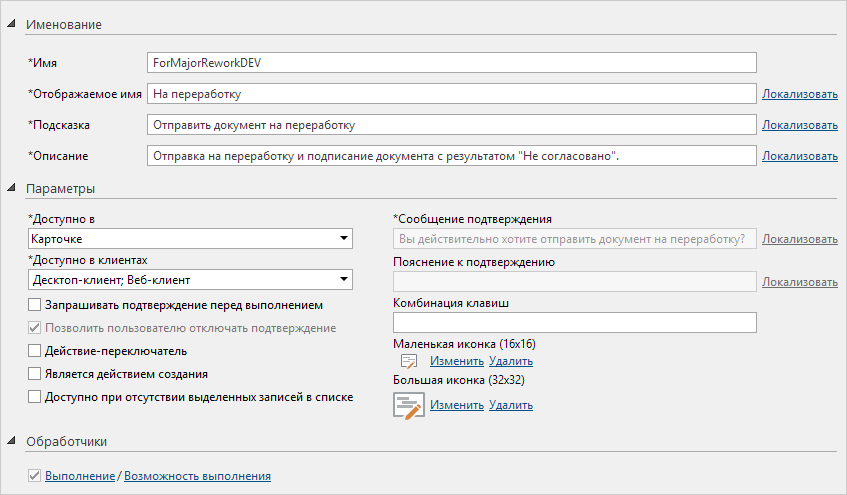The width and height of the screenshot is (847, 495).
Task: Click the small 16x16 icon preview
Action: 407,361
